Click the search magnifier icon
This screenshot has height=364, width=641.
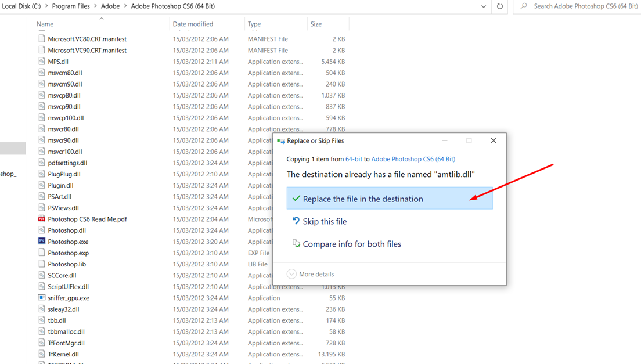click(x=523, y=6)
